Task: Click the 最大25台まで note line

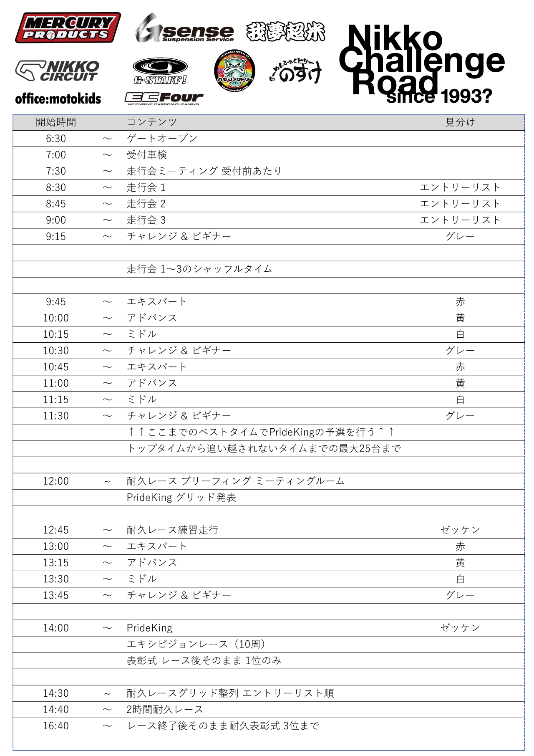Action: 264,448
